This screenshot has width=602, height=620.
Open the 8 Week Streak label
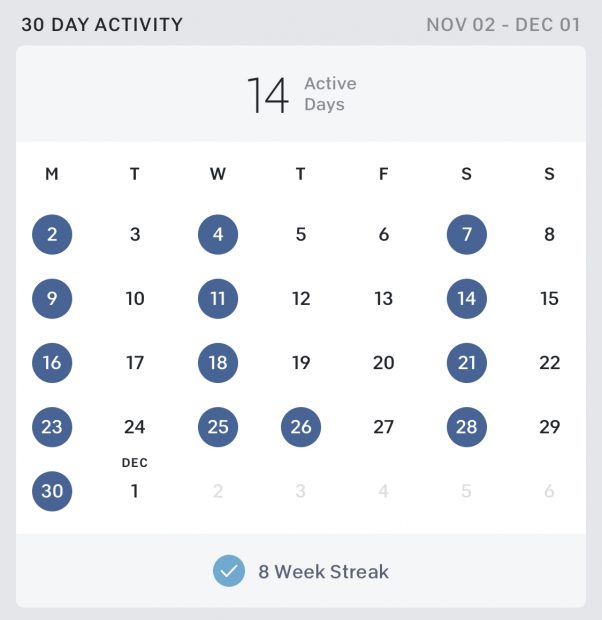324,572
